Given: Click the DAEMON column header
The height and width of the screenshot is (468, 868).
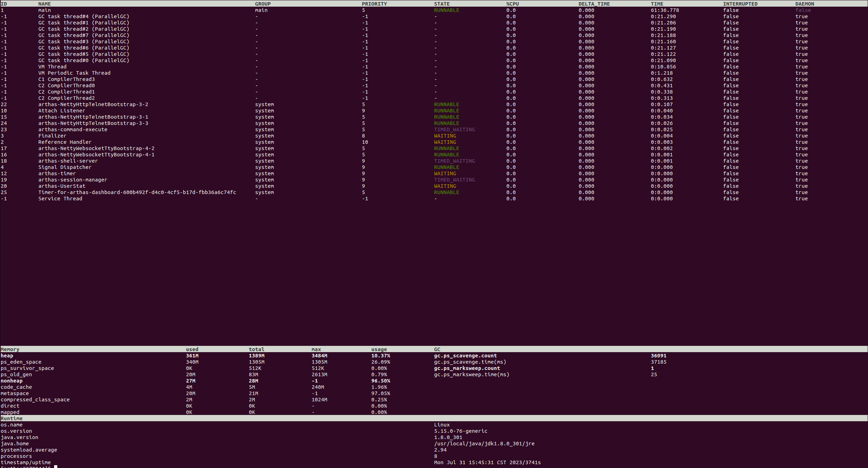Looking at the screenshot, I should (804, 4).
